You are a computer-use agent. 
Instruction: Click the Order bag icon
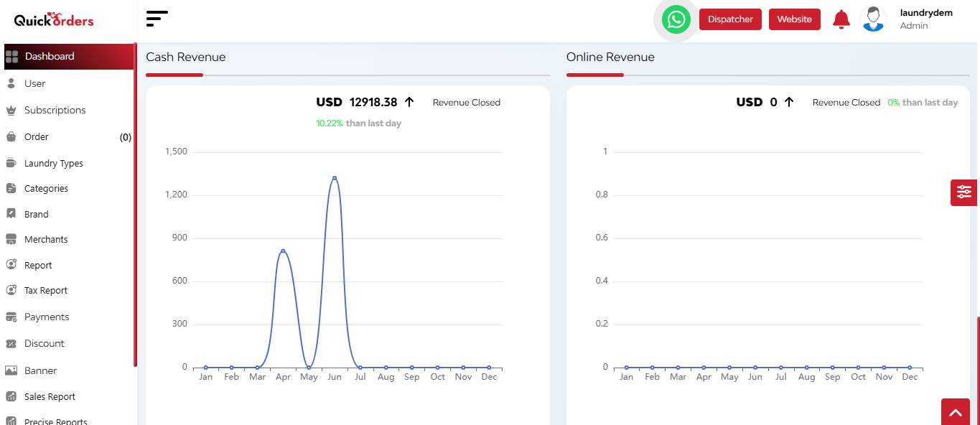pos(11,136)
